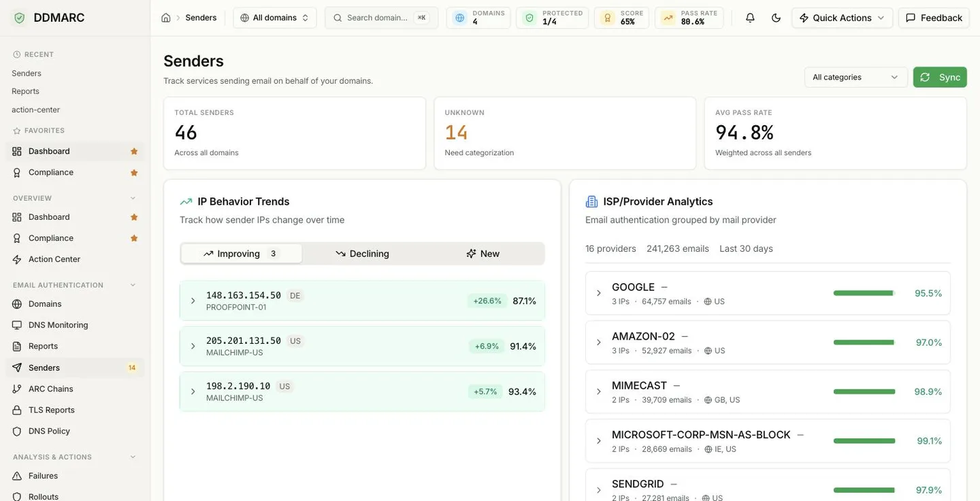The height and width of the screenshot is (501, 980).
Task: Expand the GOOGLE provider row
Action: [599, 293]
